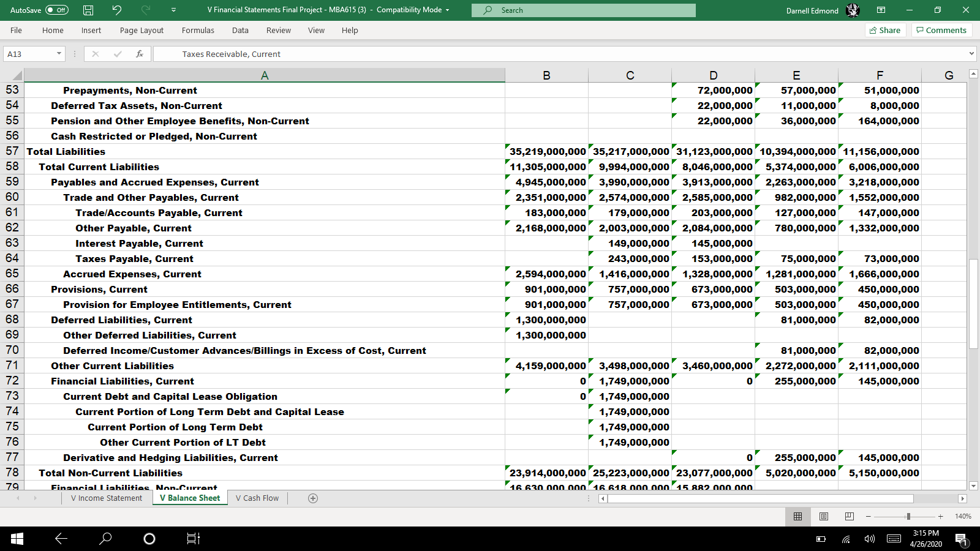Click the horizontal scrollbar left arrow
The height and width of the screenshot is (551, 980).
(603, 498)
